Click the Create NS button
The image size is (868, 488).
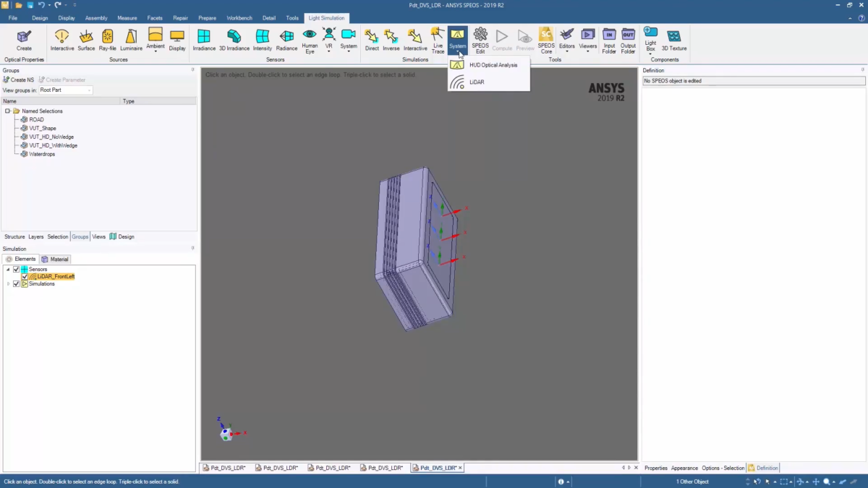coord(19,80)
